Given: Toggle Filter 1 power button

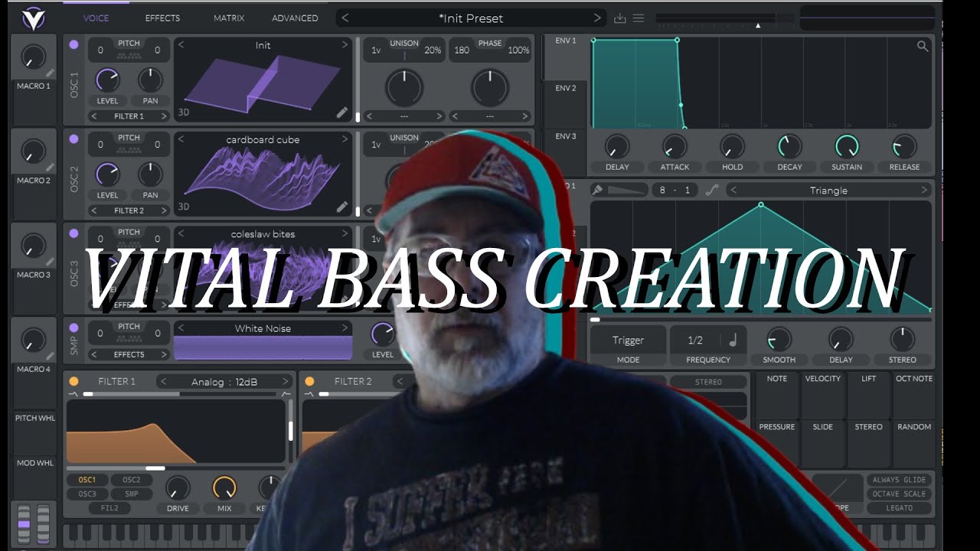Looking at the screenshot, I should tap(74, 381).
